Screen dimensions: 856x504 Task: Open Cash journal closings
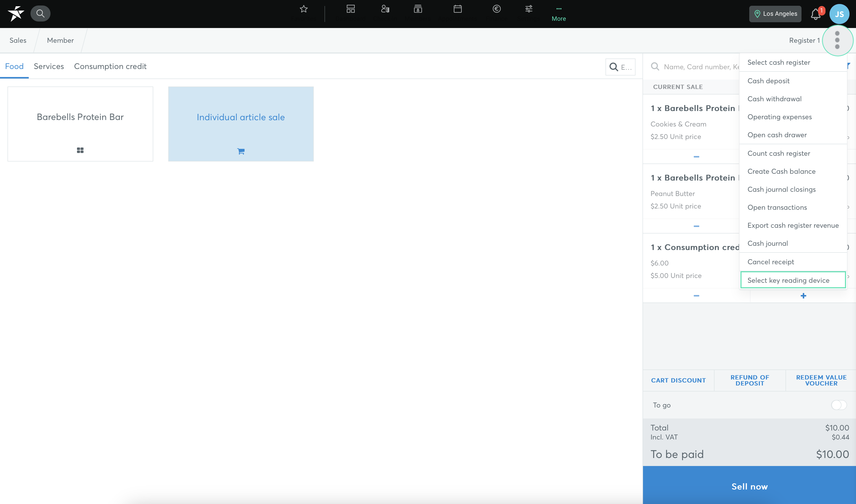(x=793, y=189)
